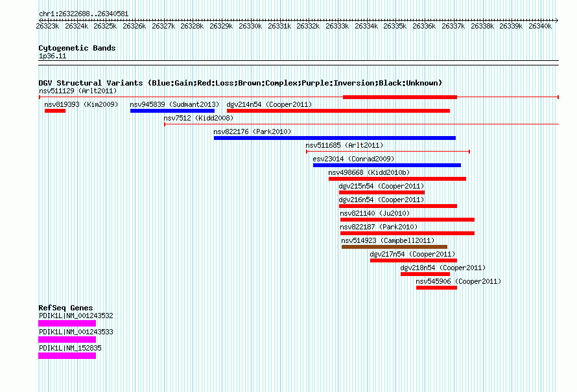The height and width of the screenshot is (392, 577).
Task: Click the nsv7512 (Kidd2008) label
Action: point(198,118)
